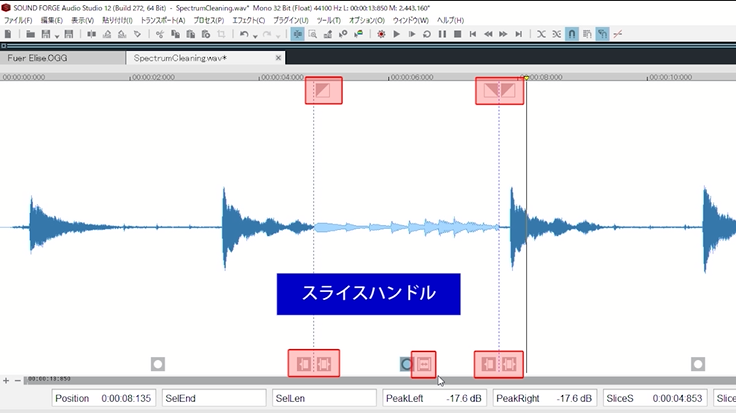Click the Open folder icon
736x413 pixels.
31,34
